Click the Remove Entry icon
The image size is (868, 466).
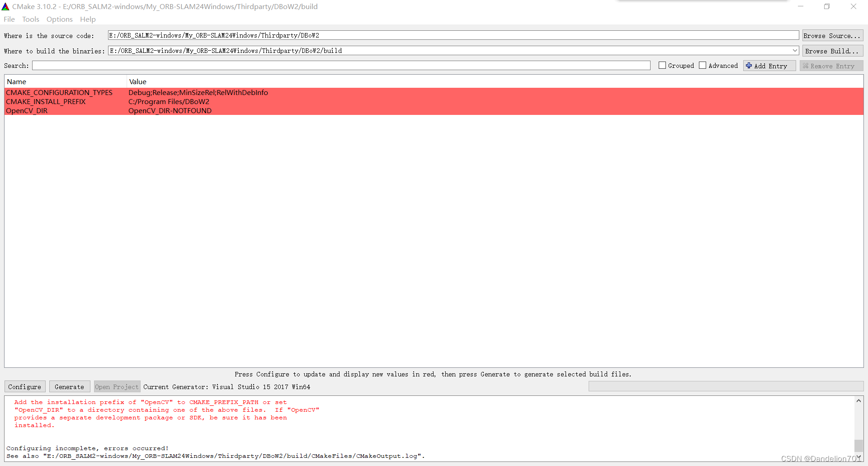pyautogui.click(x=806, y=66)
